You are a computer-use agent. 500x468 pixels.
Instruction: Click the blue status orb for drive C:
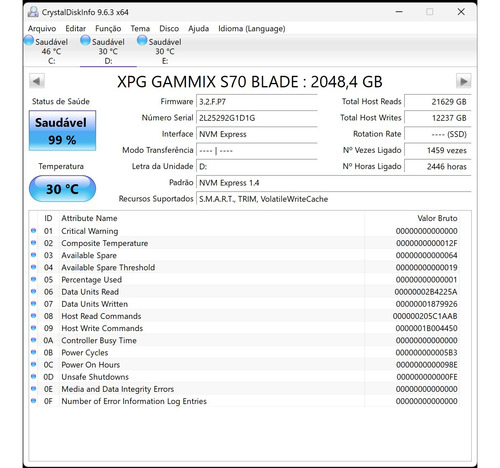point(29,41)
